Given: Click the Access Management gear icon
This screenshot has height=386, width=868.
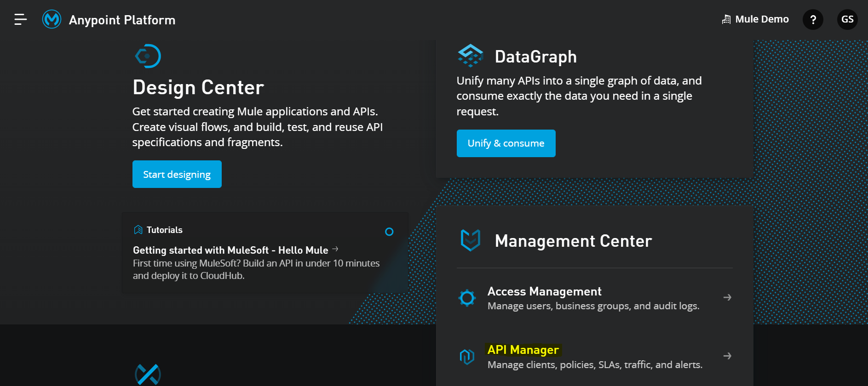Looking at the screenshot, I should [467, 298].
